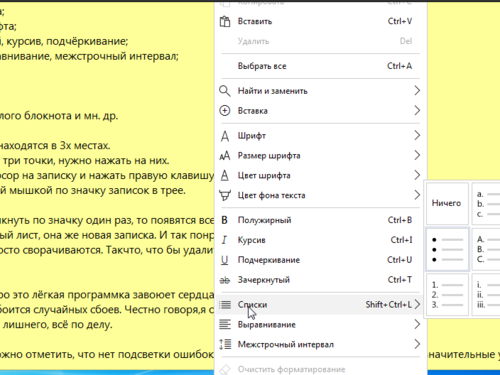Click the note line ending межстрочный интервал

point(89,56)
